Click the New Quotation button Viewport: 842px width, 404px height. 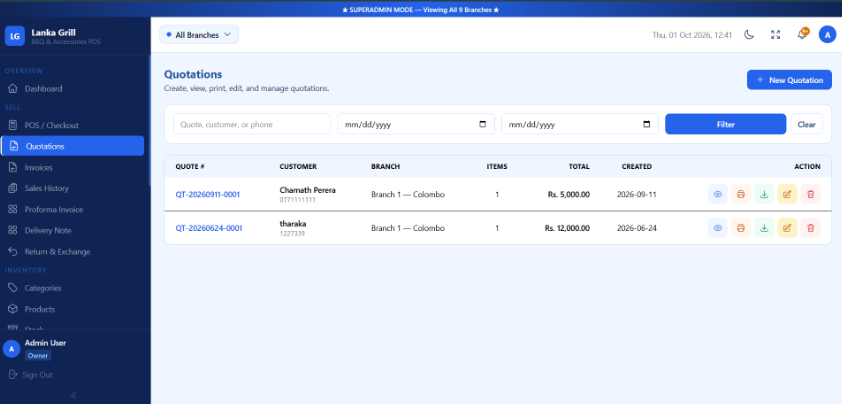789,80
